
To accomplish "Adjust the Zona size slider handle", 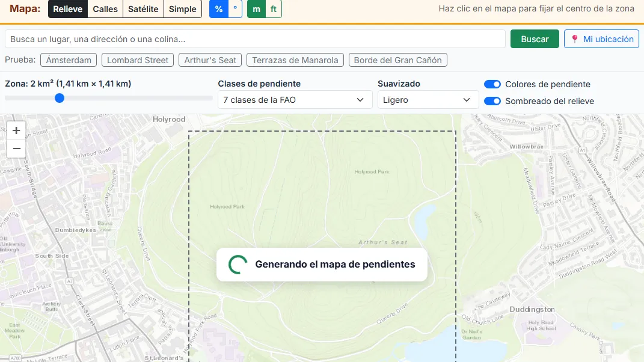I will pyautogui.click(x=60, y=98).
